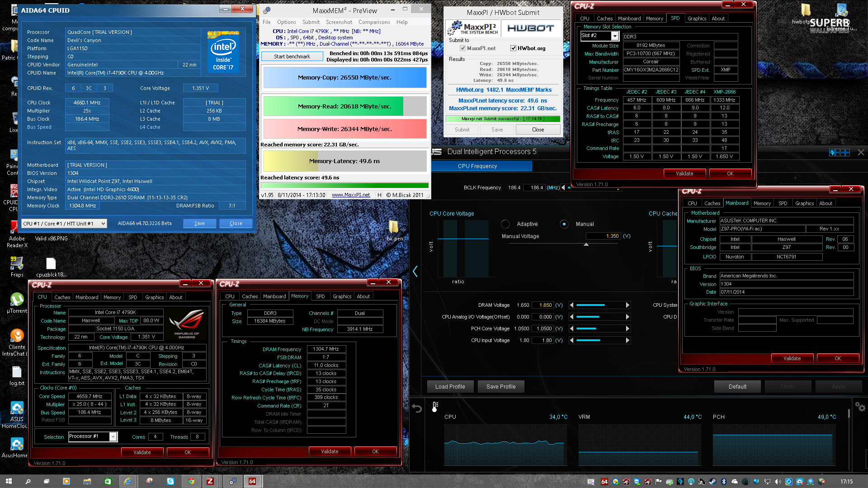868x488 pixels.
Task: Click the HWBOT logo in MaxxPI window
Action: tap(531, 28)
